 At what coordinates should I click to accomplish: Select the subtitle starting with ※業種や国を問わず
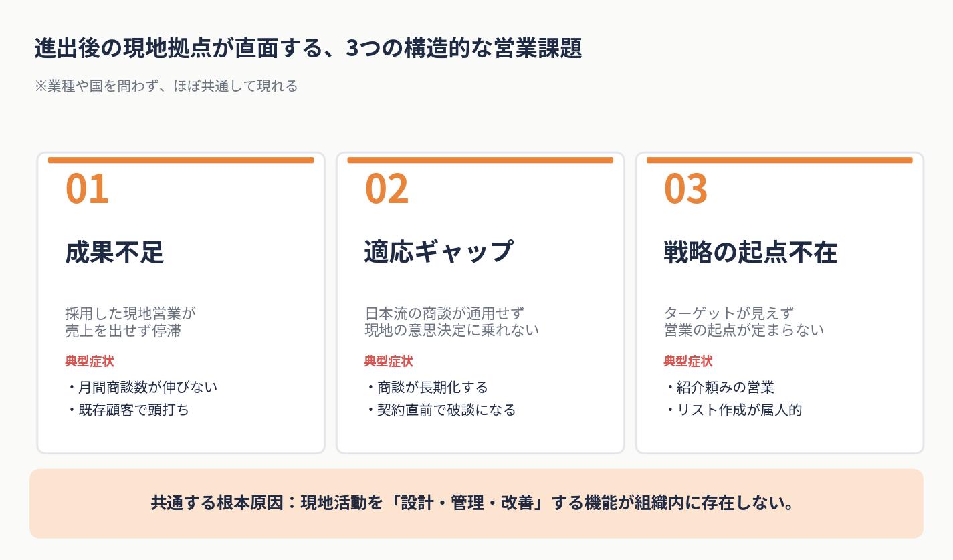pyautogui.click(x=166, y=86)
